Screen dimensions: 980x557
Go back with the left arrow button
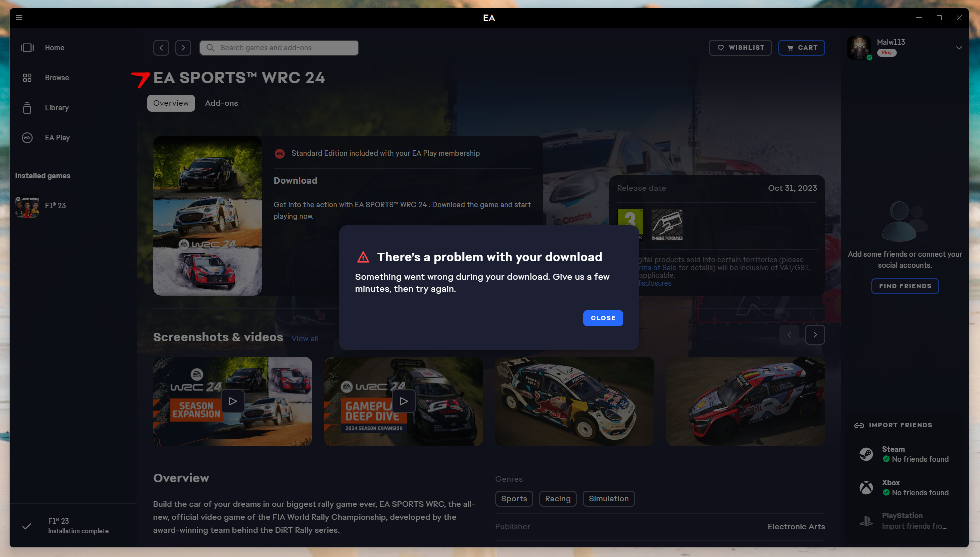(x=161, y=48)
